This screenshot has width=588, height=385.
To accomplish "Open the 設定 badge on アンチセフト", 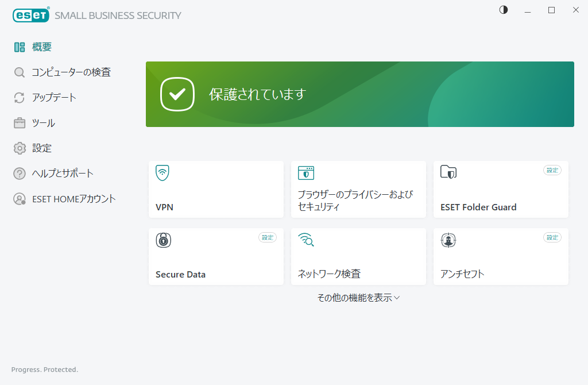I will click(x=551, y=237).
